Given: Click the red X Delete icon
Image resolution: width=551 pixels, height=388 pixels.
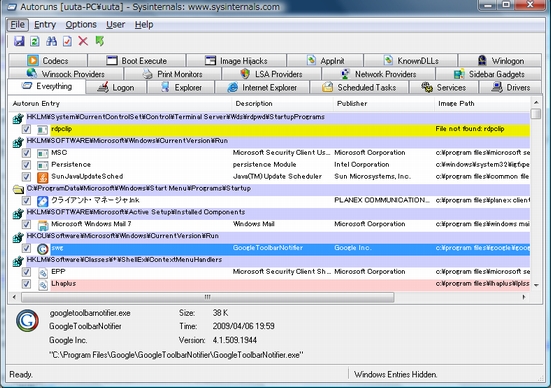Looking at the screenshot, I should tap(83, 41).
